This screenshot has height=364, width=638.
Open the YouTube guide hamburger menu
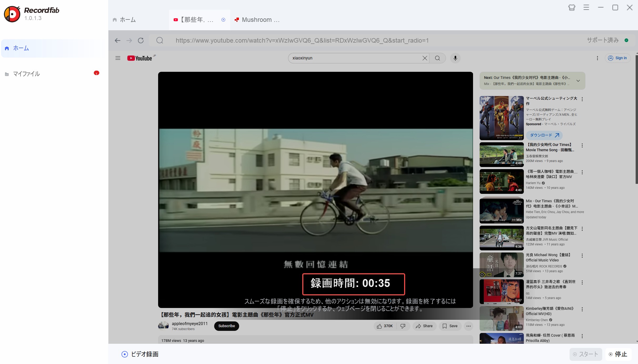(x=118, y=58)
